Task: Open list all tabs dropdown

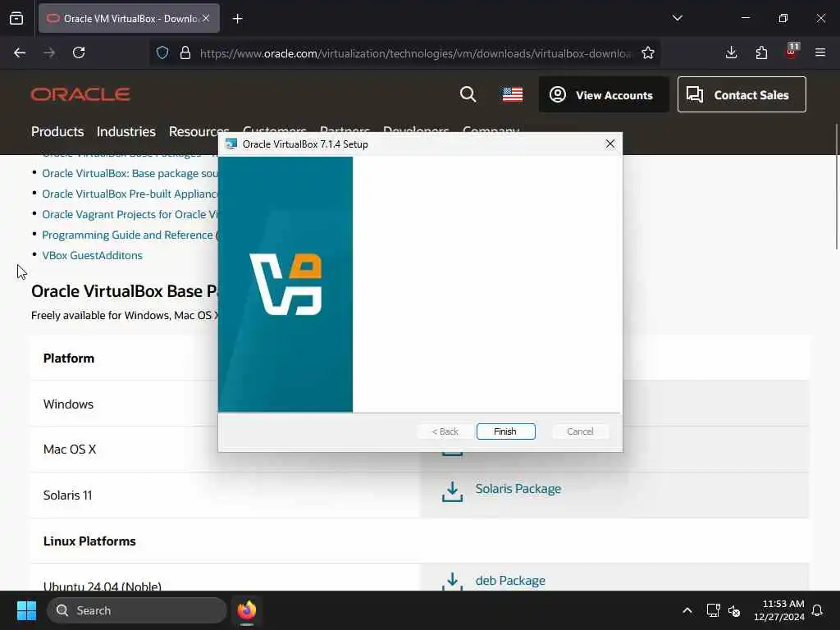Action: click(x=677, y=18)
